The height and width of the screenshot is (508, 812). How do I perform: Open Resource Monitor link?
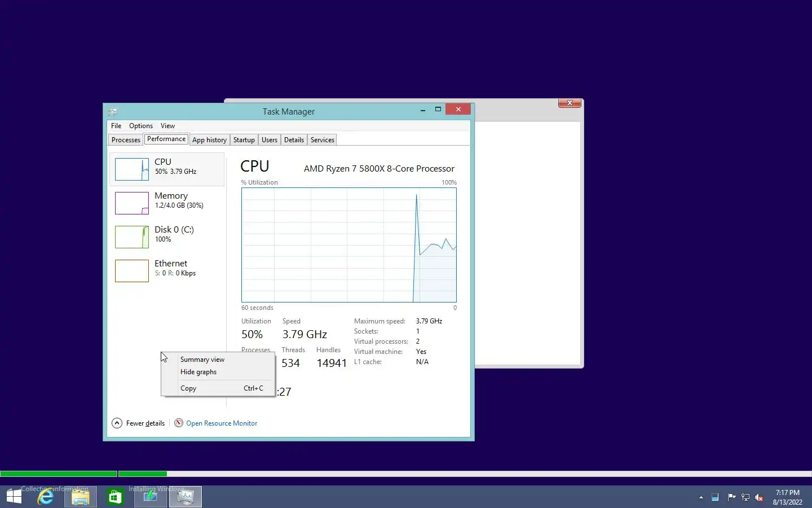coord(222,423)
